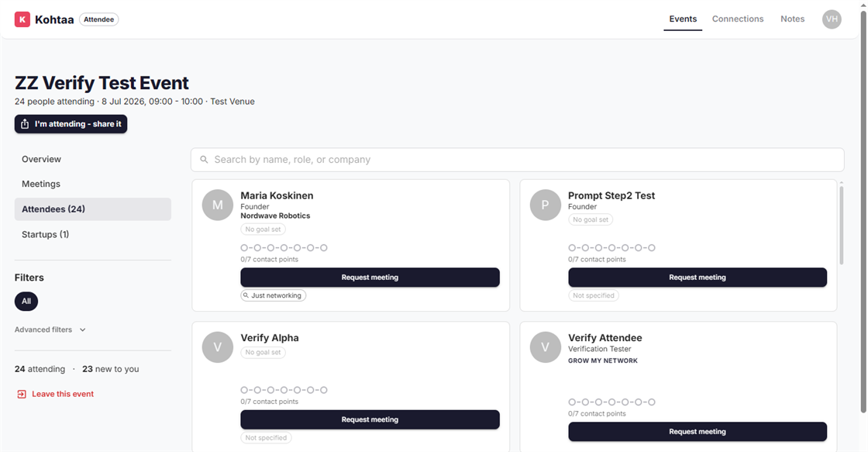Select Attendees (24) in sidebar
This screenshot has width=868, height=452.
click(92, 209)
